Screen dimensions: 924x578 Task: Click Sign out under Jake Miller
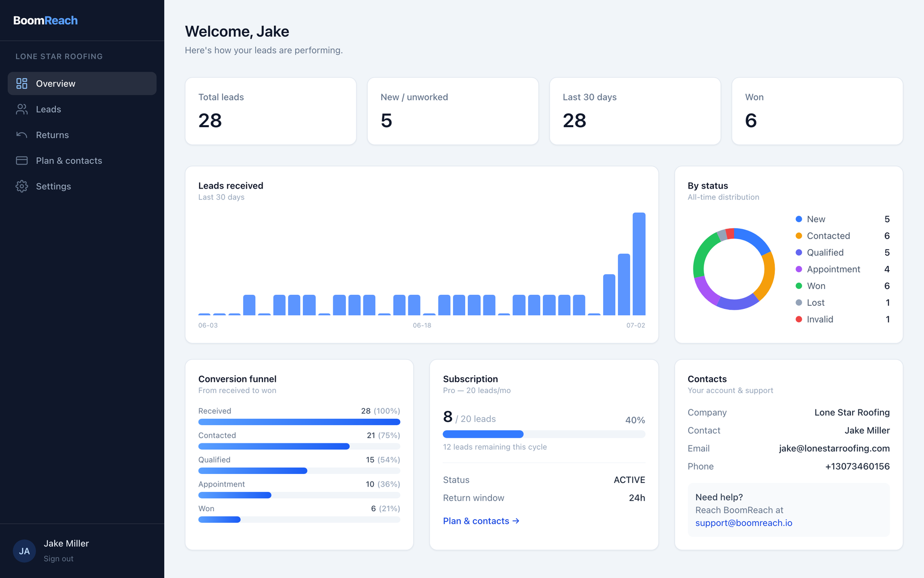tap(58, 559)
